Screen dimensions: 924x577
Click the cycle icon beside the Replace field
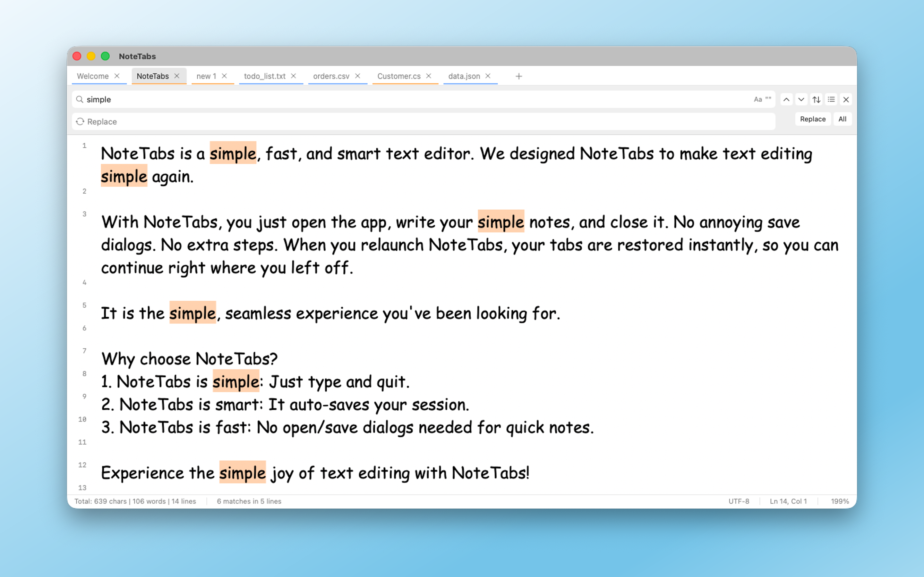point(81,121)
